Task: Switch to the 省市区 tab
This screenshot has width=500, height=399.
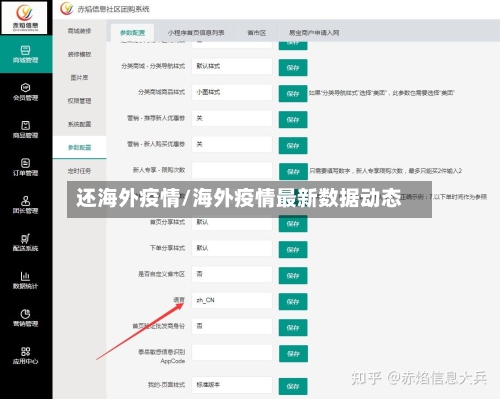Action: (x=256, y=33)
